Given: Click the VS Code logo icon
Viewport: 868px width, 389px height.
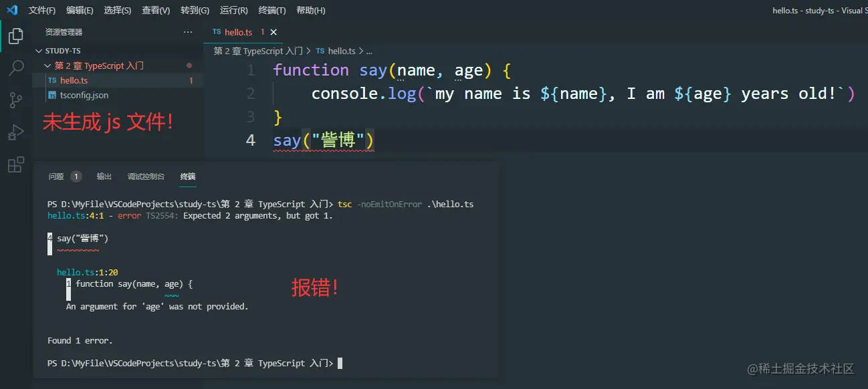Looking at the screenshot, I should (x=11, y=10).
